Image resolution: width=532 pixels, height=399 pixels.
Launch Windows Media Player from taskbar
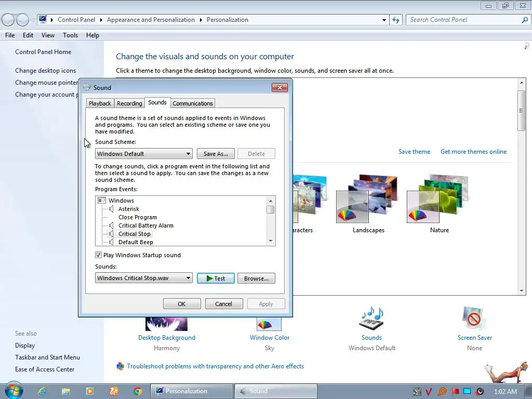[90, 391]
